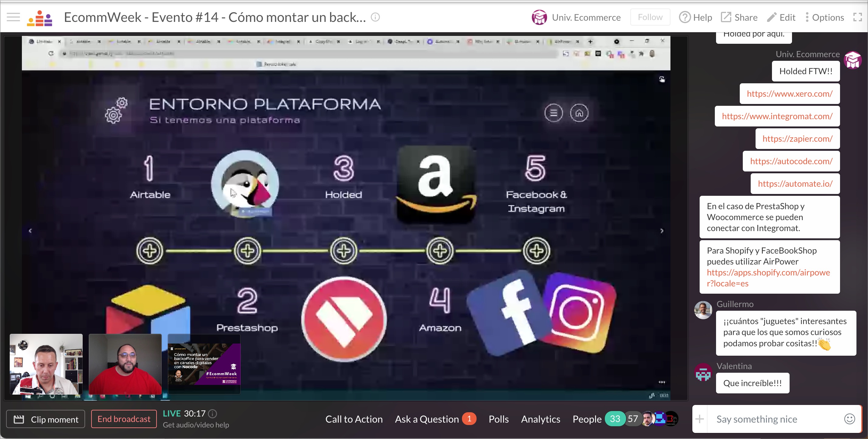The image size is (868, 439).
Task: Share this event
Action: coord(739,17)
